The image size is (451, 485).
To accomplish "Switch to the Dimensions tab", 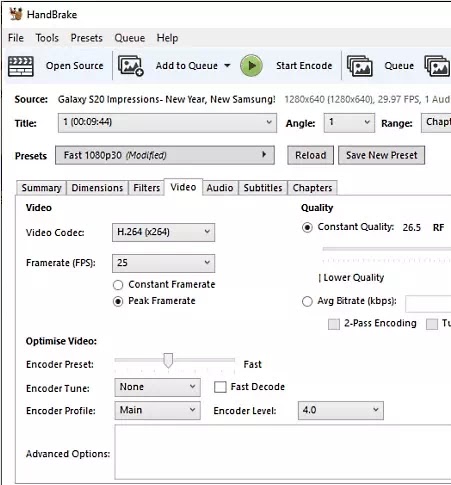I will pyautogui.click(x=97, y=188).
